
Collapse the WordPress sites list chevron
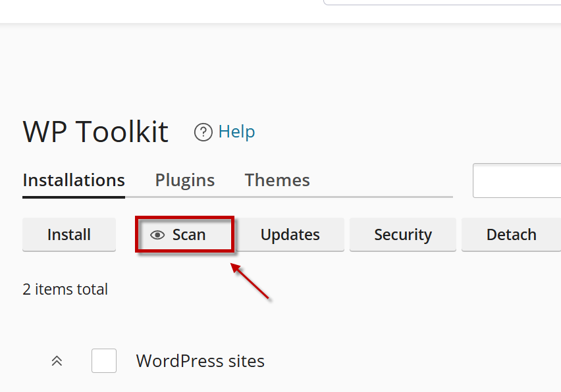click(57, 361)
